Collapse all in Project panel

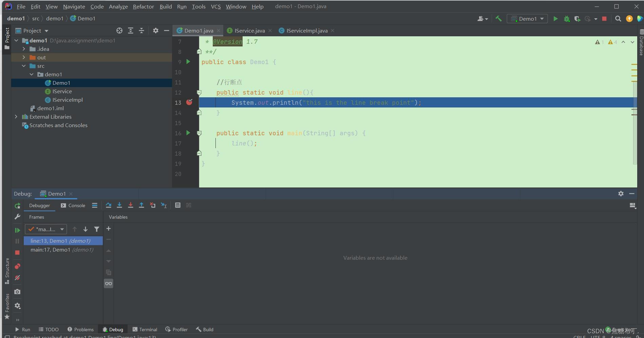(141, 31)
